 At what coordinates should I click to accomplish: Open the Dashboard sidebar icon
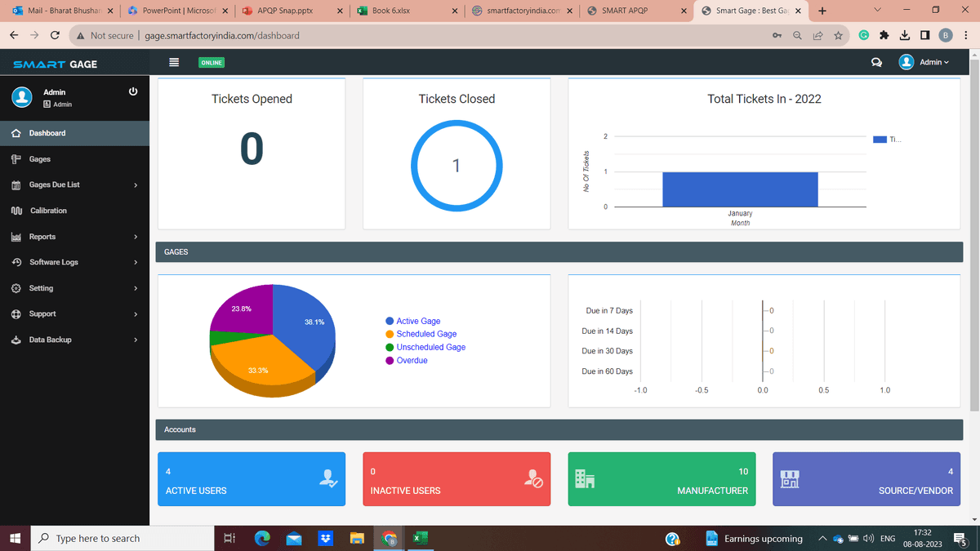click(16, 132)
